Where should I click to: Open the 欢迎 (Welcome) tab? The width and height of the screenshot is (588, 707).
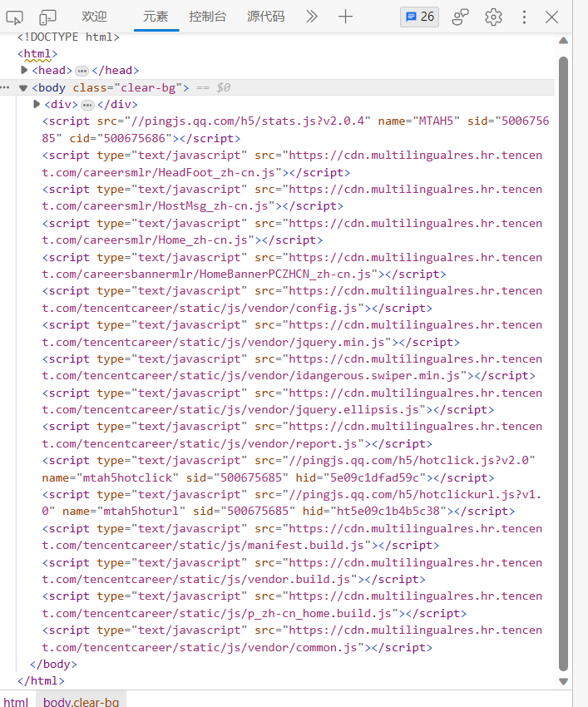94,17
